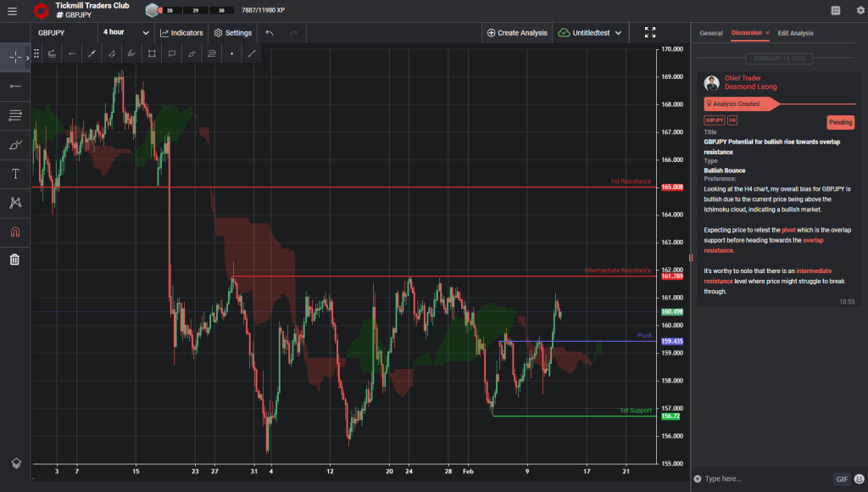Select the Text annotation tool
Viewport: 868px width, 492px height.
coord(14,174)
